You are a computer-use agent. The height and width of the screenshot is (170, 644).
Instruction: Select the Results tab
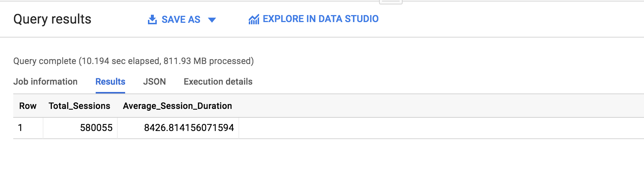pos(110,82)
